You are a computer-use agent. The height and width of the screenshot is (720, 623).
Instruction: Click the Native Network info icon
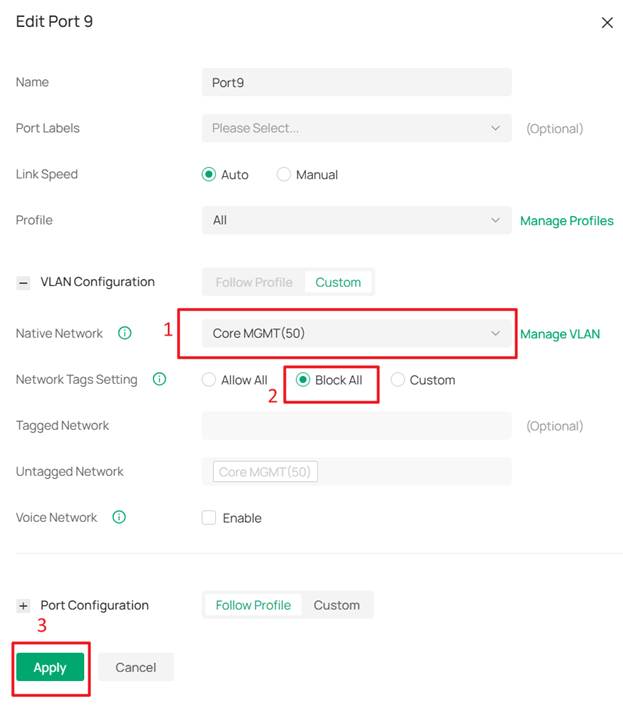point(124,333)
